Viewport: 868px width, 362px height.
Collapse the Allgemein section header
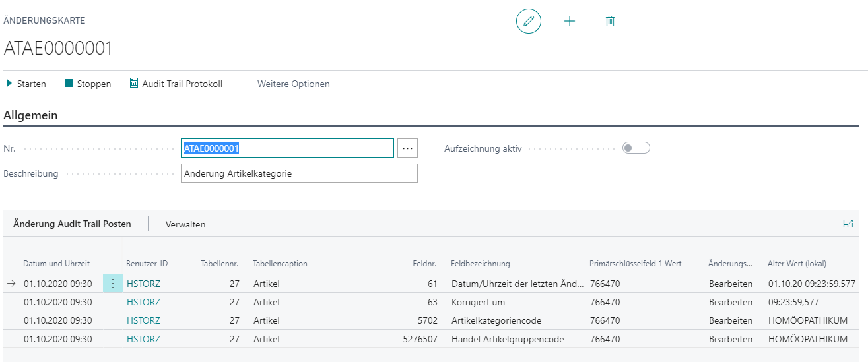31,115
